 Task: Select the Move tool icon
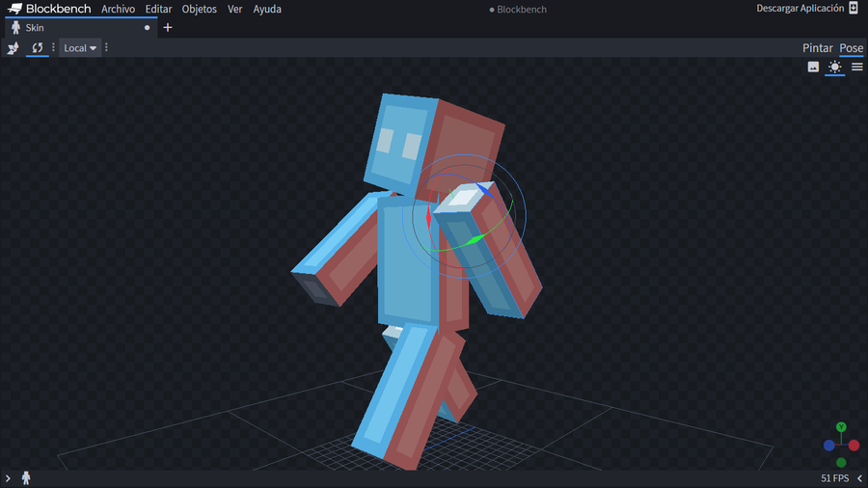click(x=13, y=48)
